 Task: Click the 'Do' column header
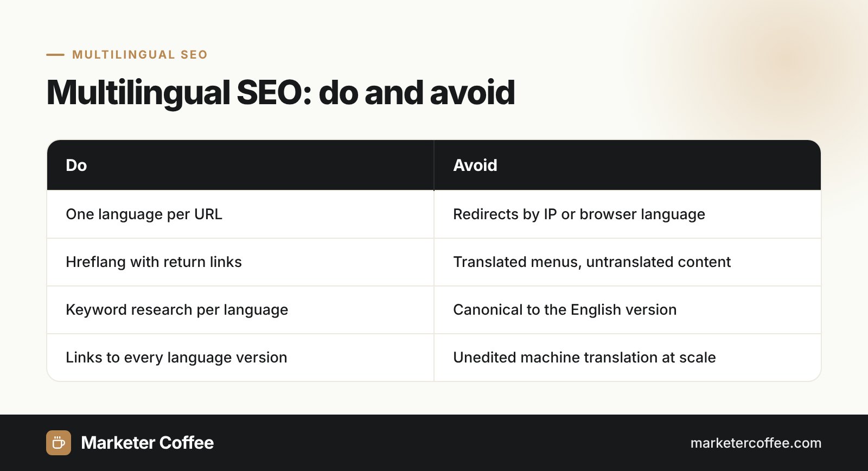(240, 165)
